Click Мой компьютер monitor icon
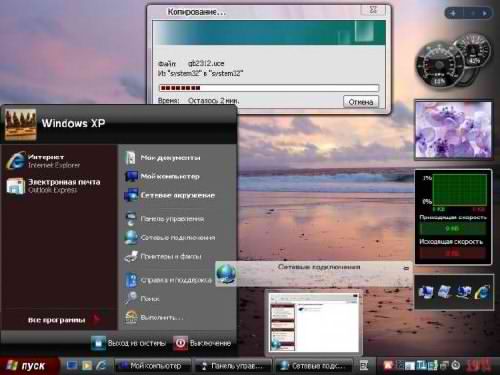Image resolution: width=500 pixels, height=375 pixels. (x=131, y=176)
